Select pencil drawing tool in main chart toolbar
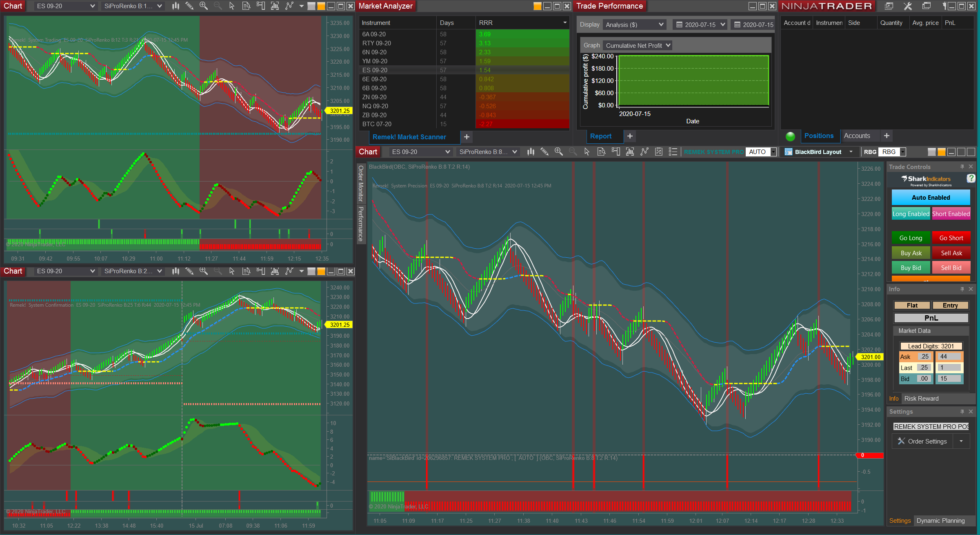Image resolution: width=980 pixels, height=535 pixels. pos(544,152)
